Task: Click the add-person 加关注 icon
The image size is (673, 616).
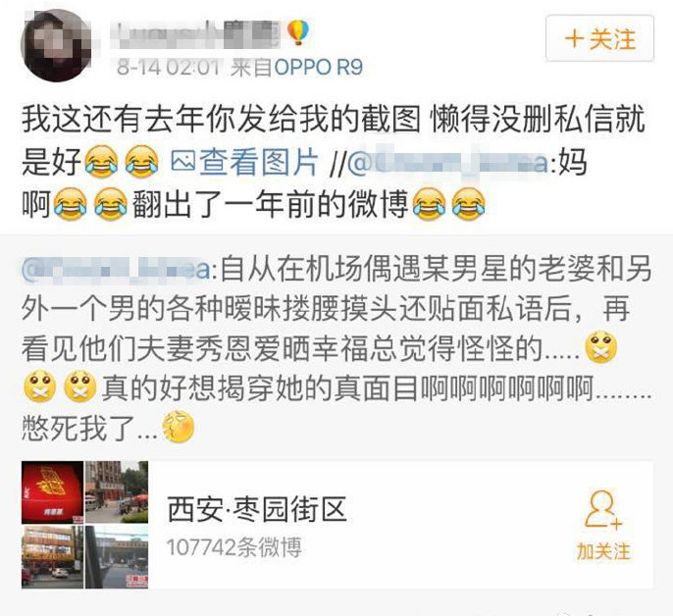Action: [603, 510]
